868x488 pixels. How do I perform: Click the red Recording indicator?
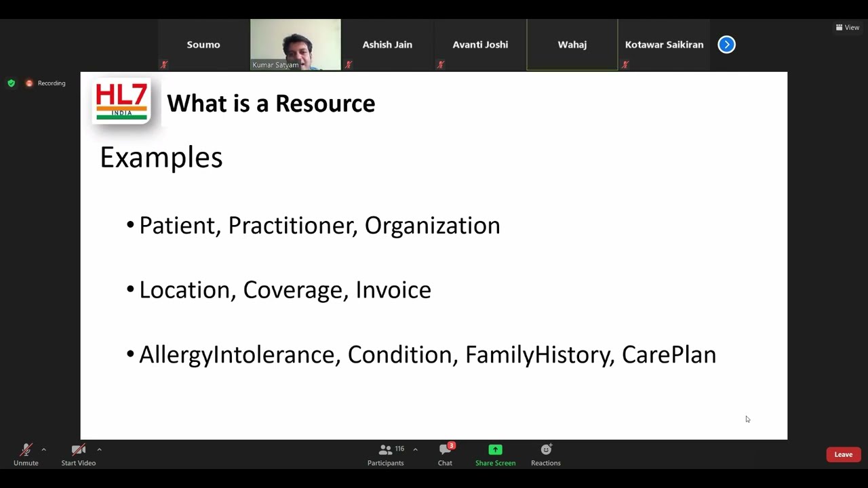pyautogui.click(x=29, y=83)
